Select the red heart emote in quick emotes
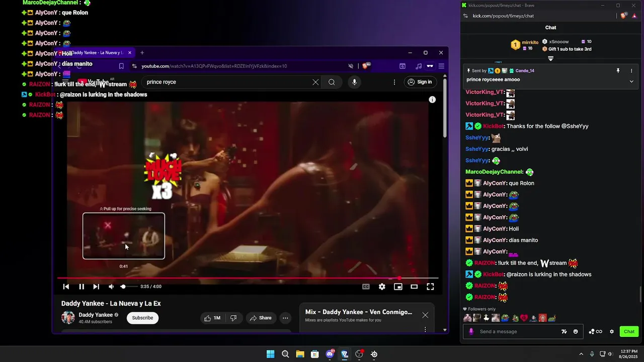This screenshot has height=362, width=644. pos(524,318)
